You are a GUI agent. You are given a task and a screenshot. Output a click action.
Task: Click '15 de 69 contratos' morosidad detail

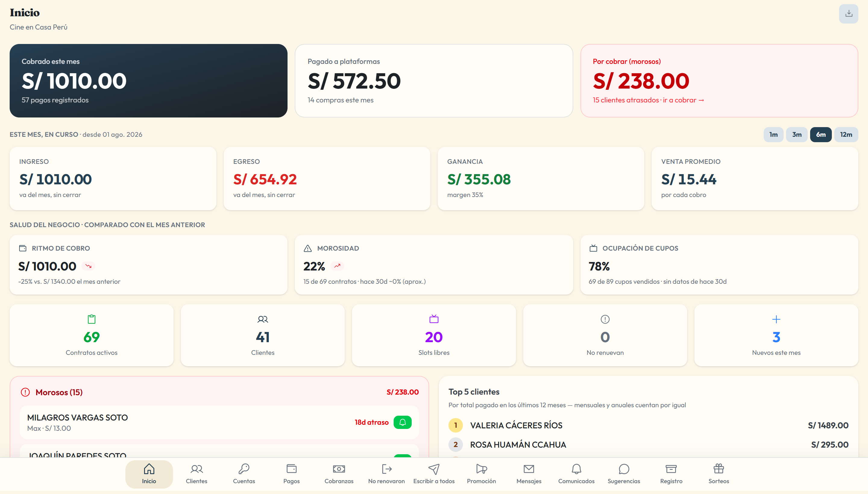[330, 282]
